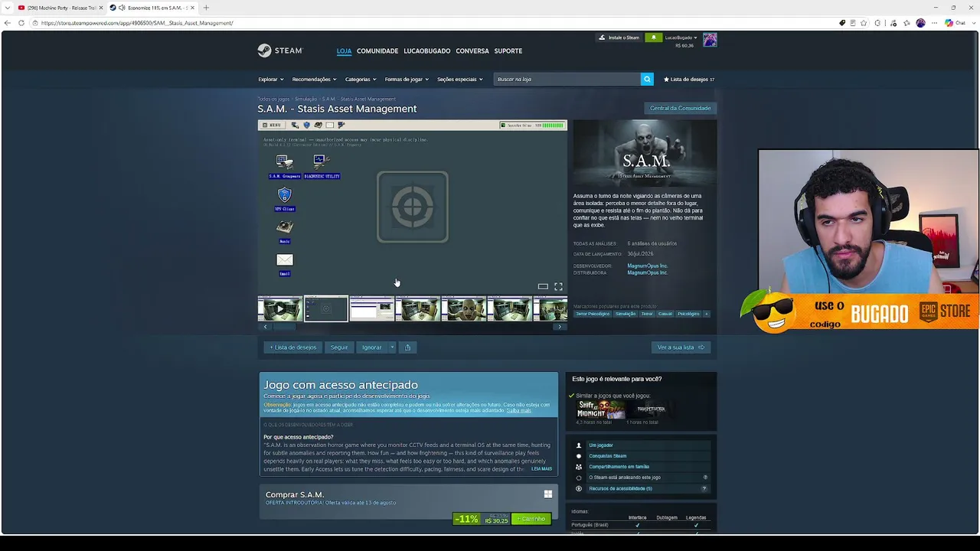This screenshot has height=551, width=980.
Task: Open the Explorar dropdown
Action: [271, 80]
